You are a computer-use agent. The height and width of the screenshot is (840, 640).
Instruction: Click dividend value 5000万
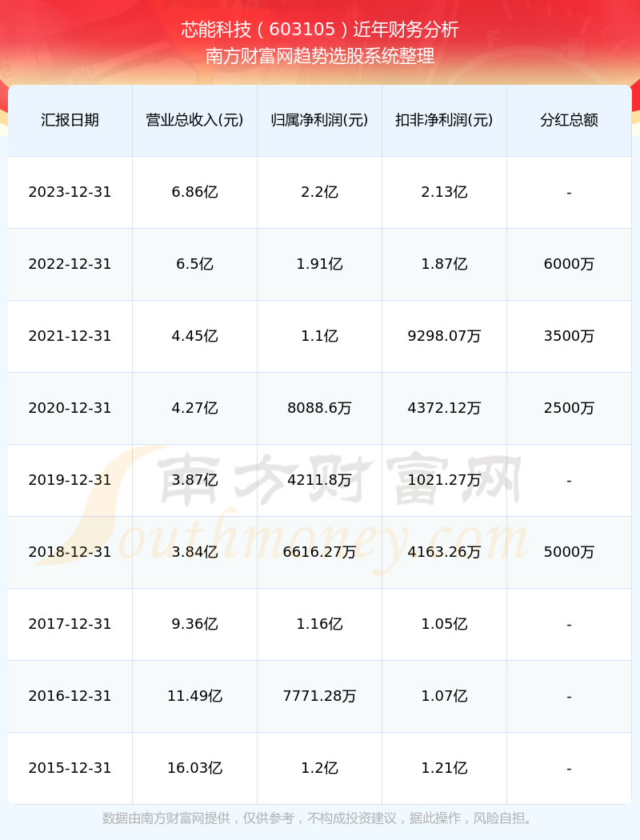tap(569, 552)
